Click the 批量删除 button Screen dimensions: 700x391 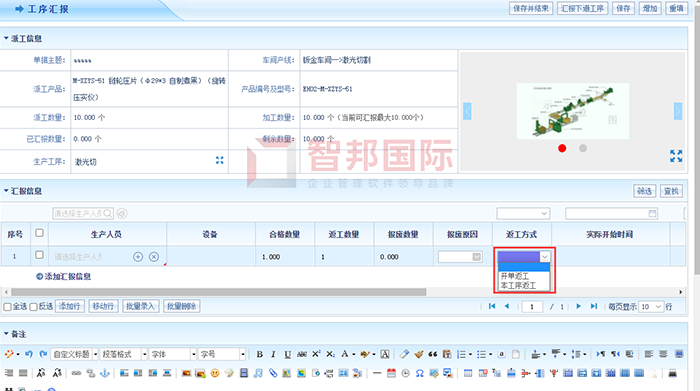182,306
